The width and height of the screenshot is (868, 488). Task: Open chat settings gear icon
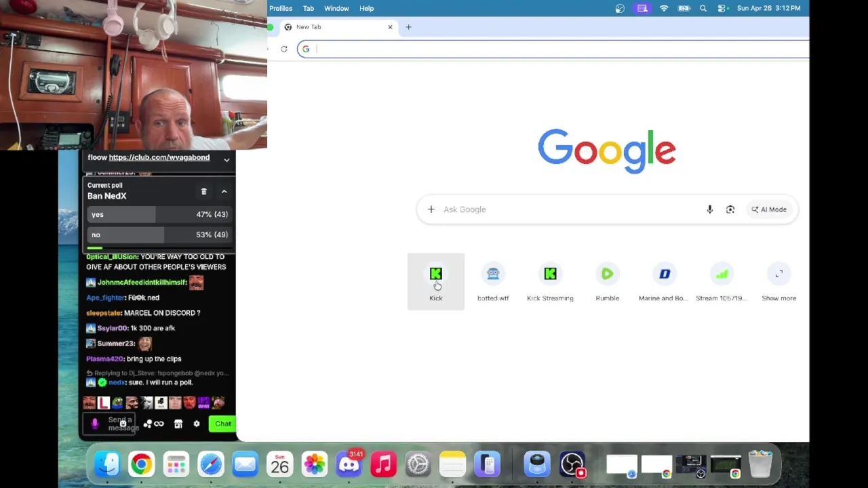(x=197, y=424)
